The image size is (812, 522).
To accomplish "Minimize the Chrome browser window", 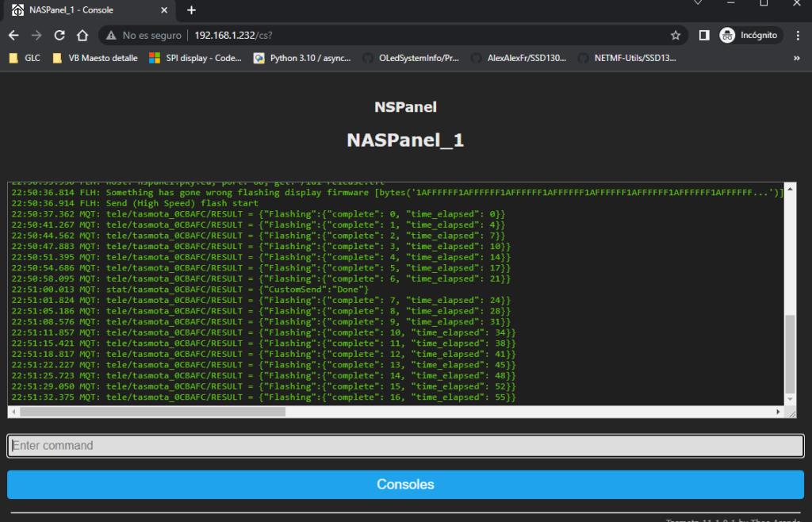I will click(730, 3).
